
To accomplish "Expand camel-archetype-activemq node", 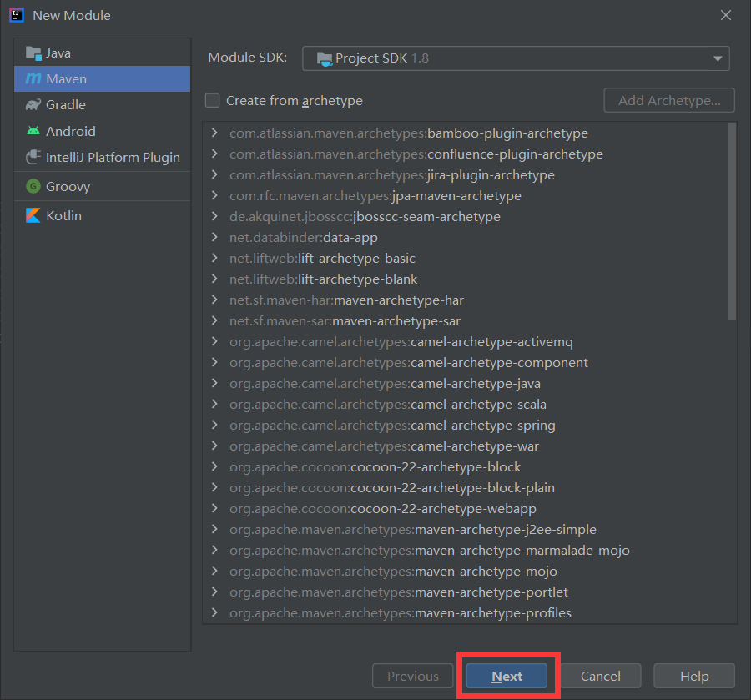I will point(214,341).
